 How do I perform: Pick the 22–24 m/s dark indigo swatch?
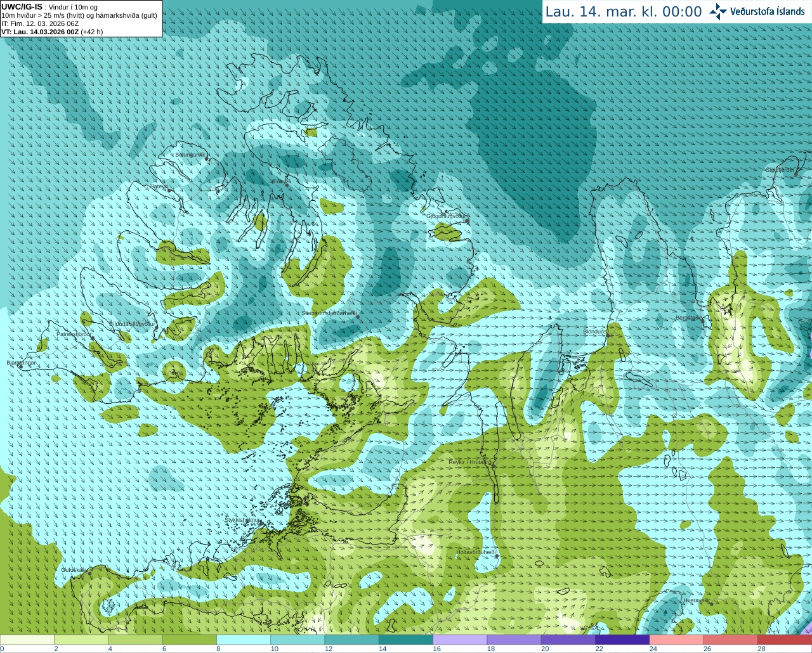point(622,640)
